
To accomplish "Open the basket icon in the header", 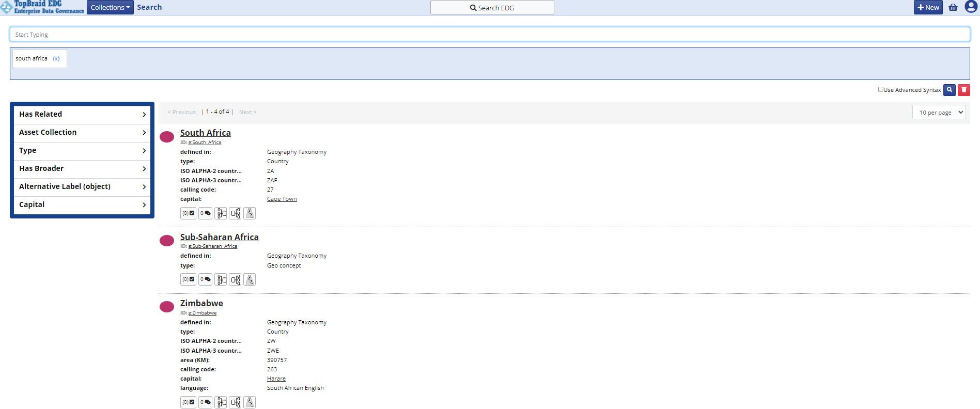I will pos(953,7).
